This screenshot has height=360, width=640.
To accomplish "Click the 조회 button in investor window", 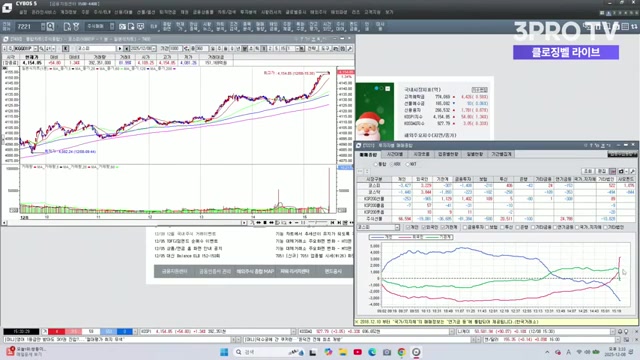I will (x=588, y=171).
